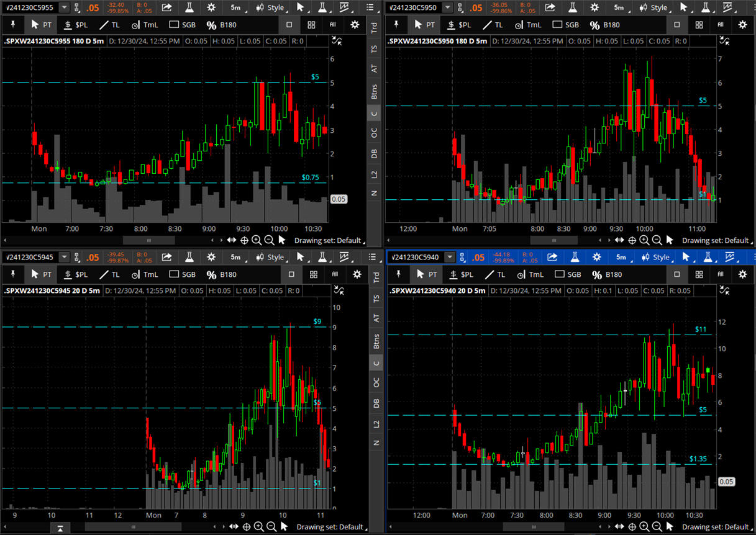Screen dimensions: 756x535
Task: Open symbol dropdown arrow for C5955
Action: (64, 7)
